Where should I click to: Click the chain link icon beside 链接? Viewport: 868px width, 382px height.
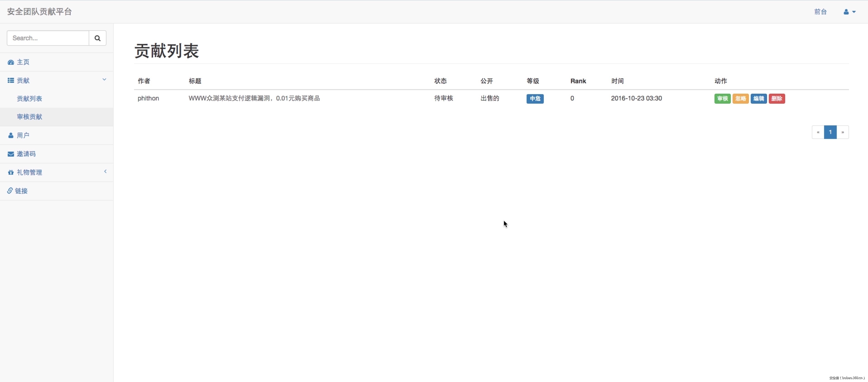point(10,191)
